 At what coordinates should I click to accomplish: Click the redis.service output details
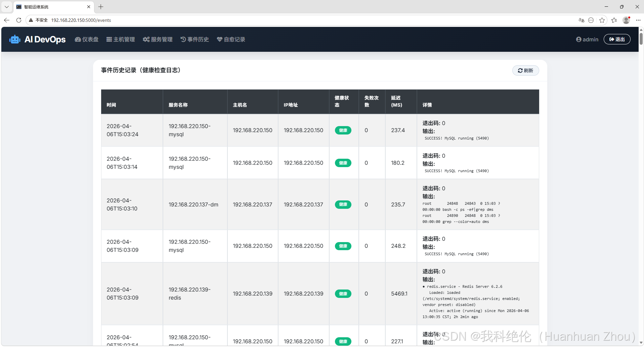[476, 302]
